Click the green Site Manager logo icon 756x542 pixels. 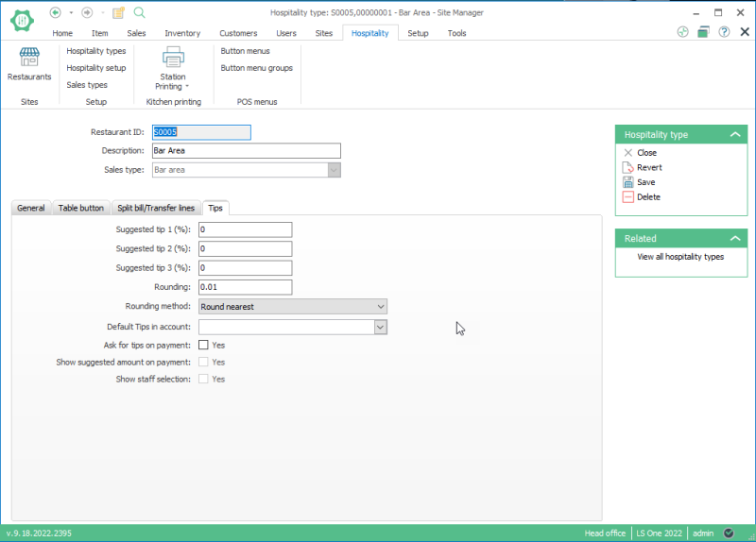click(x=22, y=20)
